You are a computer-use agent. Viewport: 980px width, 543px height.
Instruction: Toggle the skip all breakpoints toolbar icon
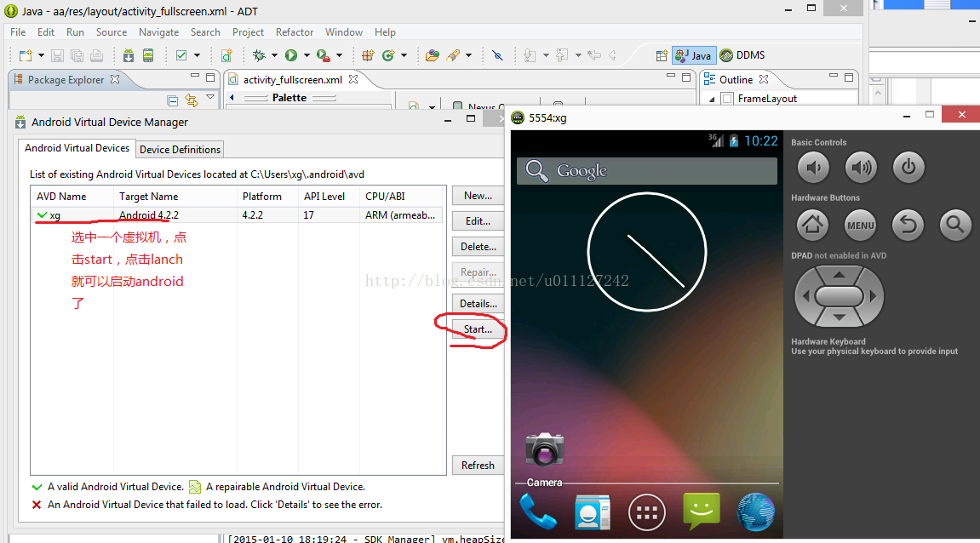click(x=497, y=55)
